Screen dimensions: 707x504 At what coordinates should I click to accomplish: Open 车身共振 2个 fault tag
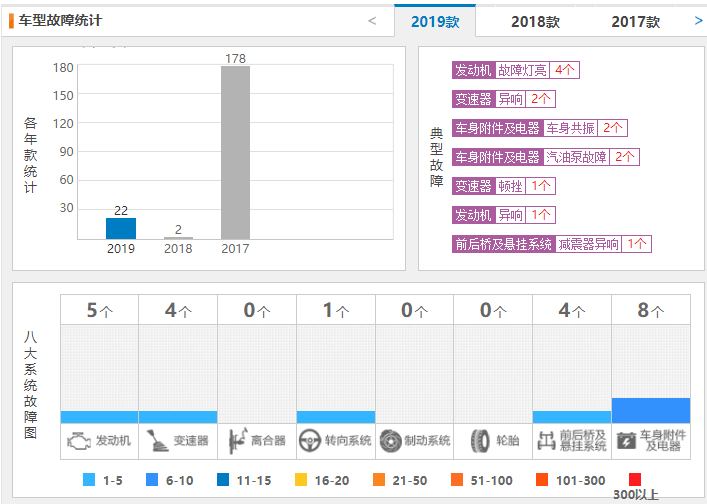pos(540,128)
